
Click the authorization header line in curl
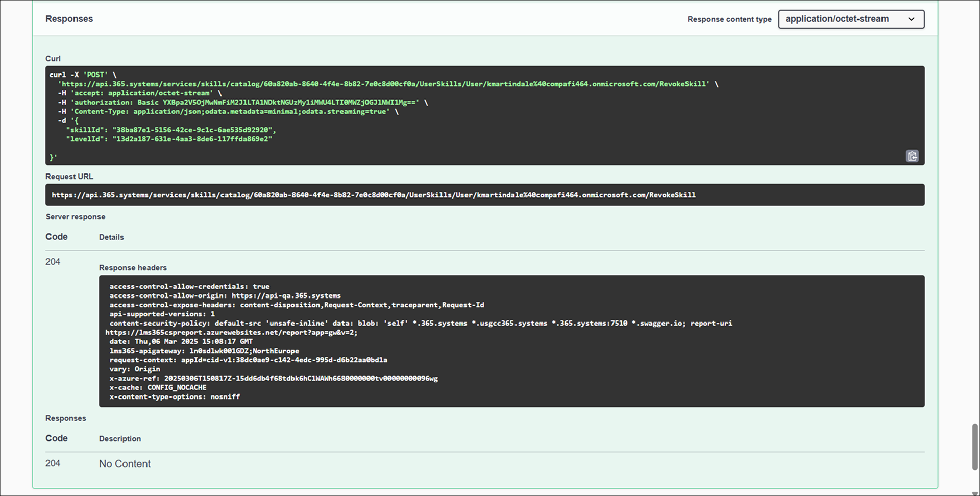click(x=242, y=103)
